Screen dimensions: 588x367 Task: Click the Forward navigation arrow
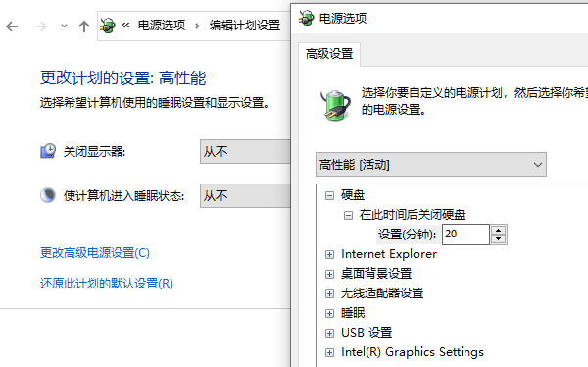(x=40, y=26)
